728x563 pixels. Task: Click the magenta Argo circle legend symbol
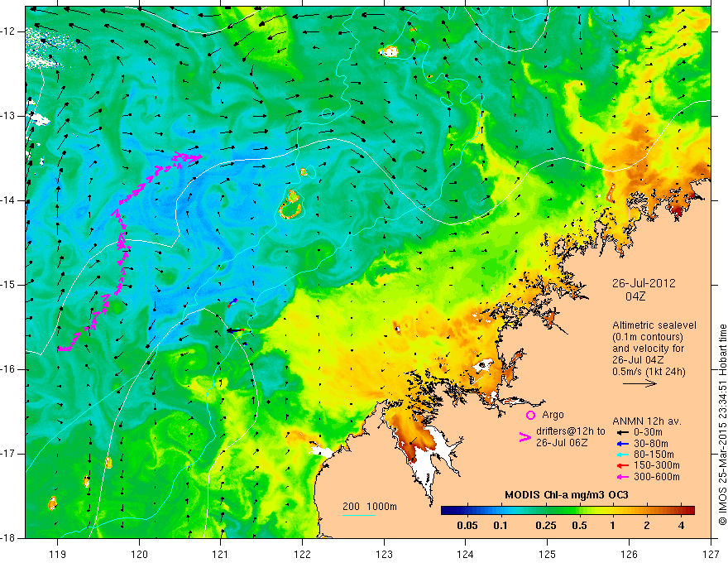(x=530, y=415)
